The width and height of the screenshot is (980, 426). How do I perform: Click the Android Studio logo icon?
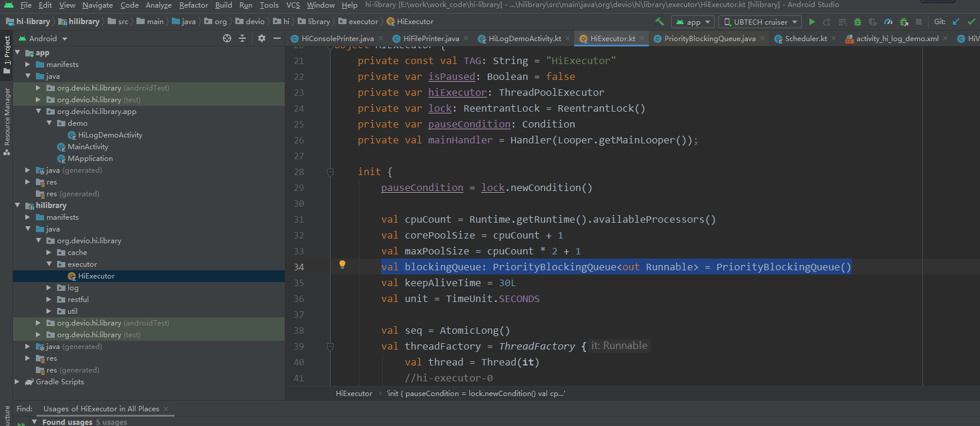click(9, 5)
